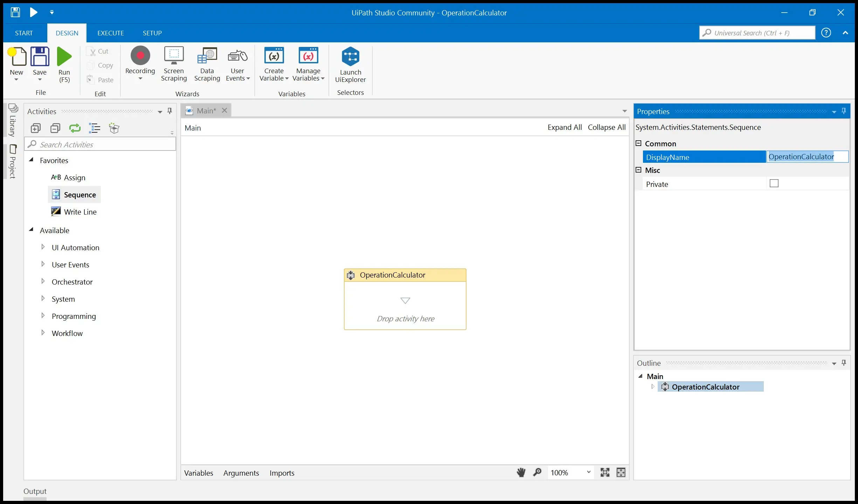Collapse the ribbon with the caret icon
The width and height of the screenshot is (858, 504).
(x=845, y=33)
